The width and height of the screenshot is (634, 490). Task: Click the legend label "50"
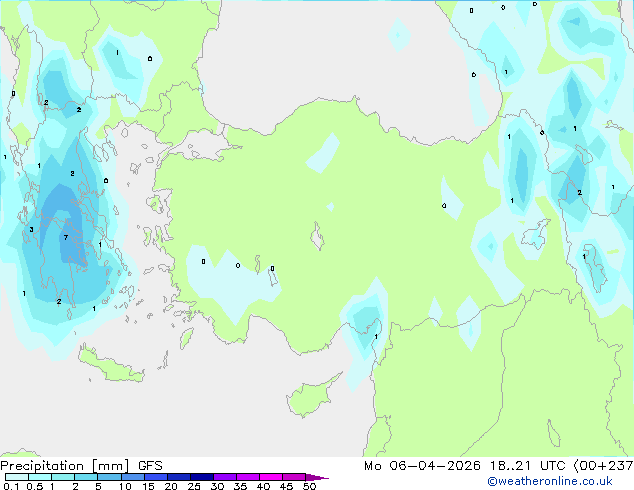coord(309,486)
